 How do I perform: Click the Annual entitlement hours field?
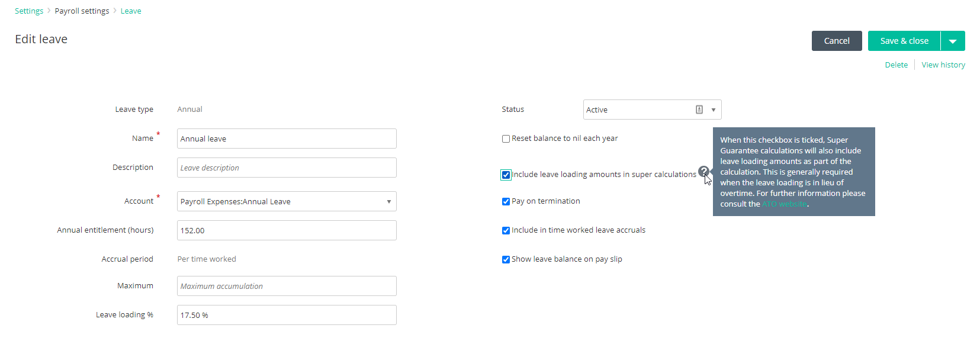click(287, 230)
